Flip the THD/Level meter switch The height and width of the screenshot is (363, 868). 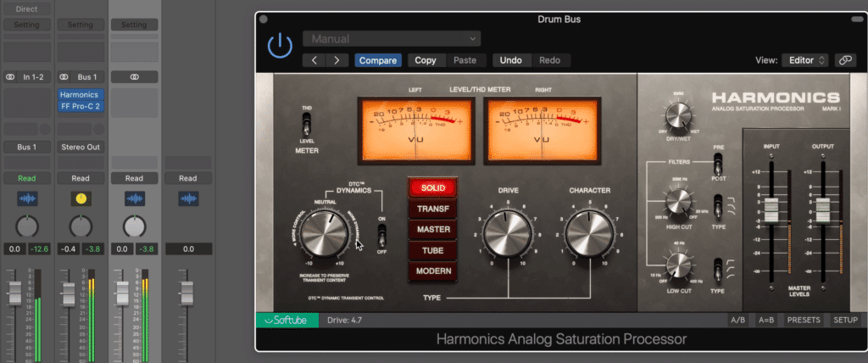[x=305, y=124]
